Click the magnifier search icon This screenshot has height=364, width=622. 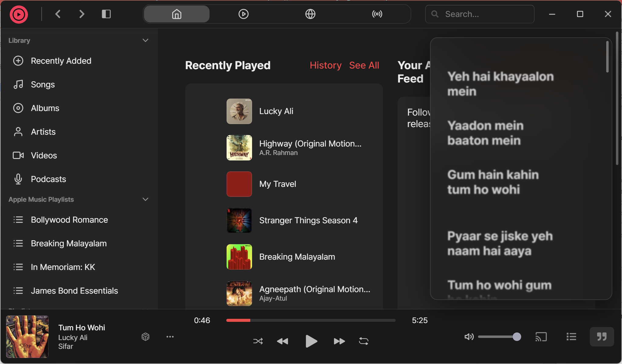435,14
